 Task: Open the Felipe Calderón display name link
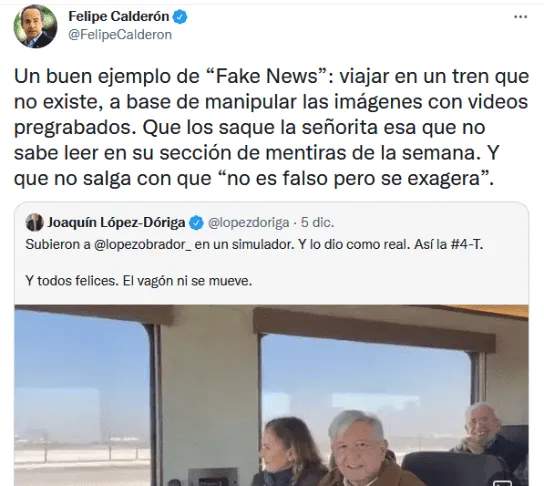click(x=119, y=16)
